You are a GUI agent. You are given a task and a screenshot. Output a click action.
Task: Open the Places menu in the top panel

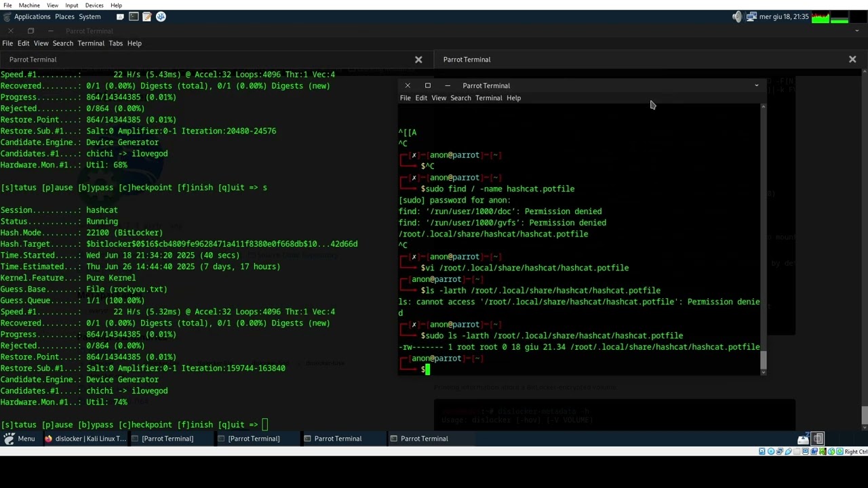[64, 16]
